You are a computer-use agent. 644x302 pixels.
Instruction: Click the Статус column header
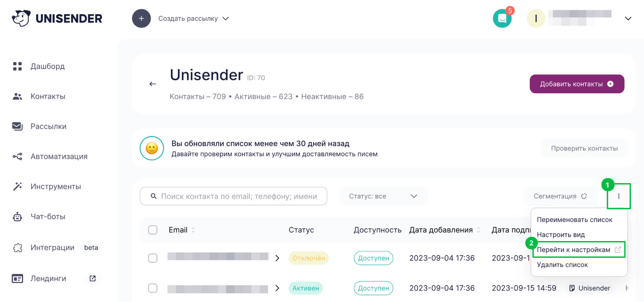coord(301,230)
